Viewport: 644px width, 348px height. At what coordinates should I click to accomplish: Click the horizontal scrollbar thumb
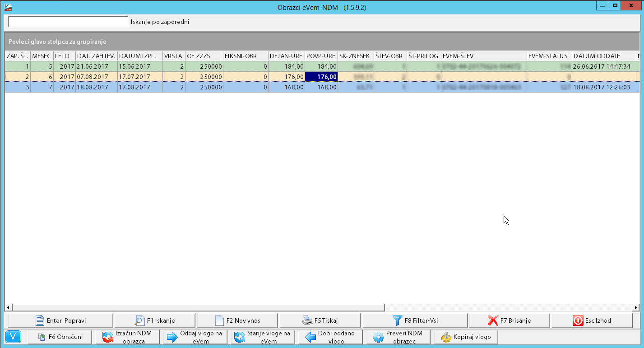pos(198,307)
